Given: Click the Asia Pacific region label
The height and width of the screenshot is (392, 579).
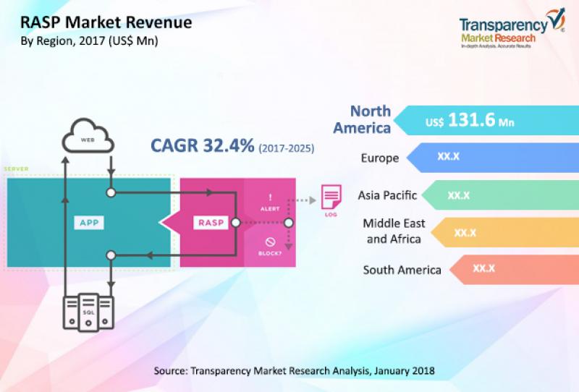Looking at the screenshot, I should click(387, 195).
